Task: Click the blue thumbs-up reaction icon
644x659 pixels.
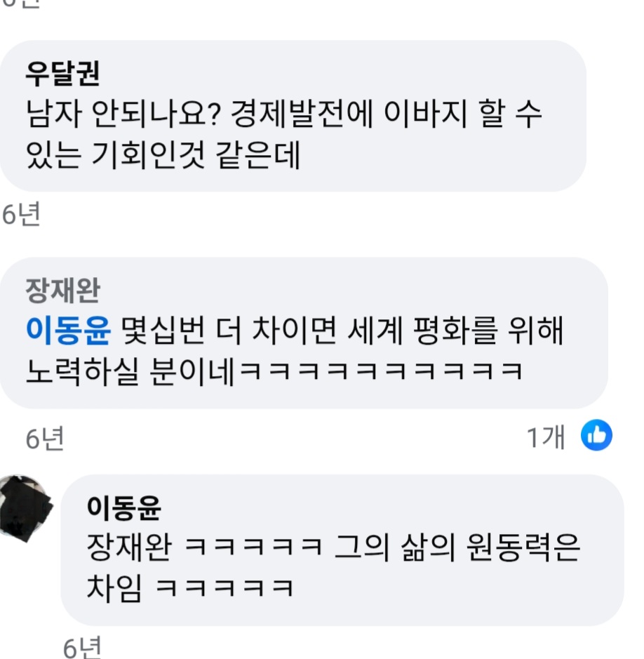Action: click(x=596, y=435)
